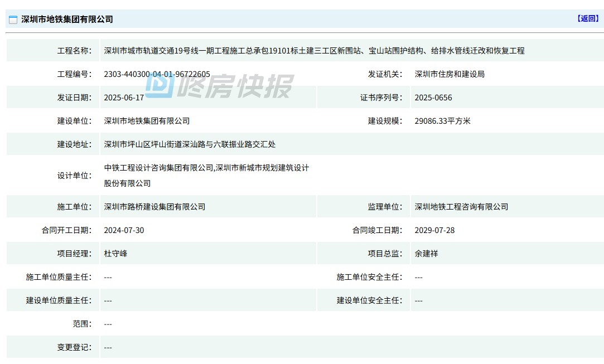Viewport: 604px width, 364px height.
Task: Click the issue date 2025-06-17
Action: tap(124, 98)
